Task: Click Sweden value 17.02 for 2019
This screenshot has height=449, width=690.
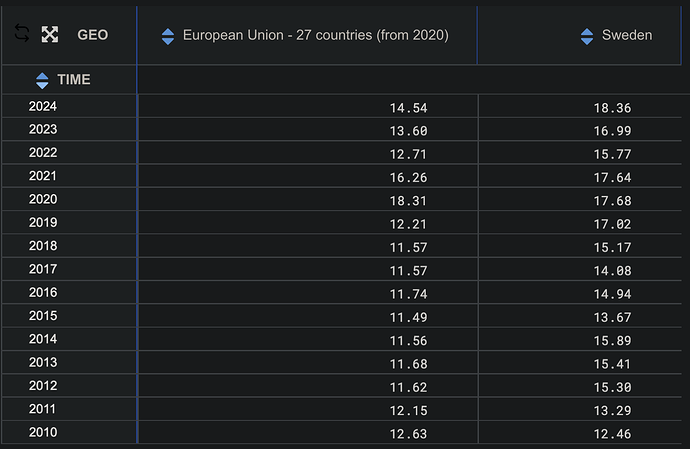Action: tap(612, 224)
